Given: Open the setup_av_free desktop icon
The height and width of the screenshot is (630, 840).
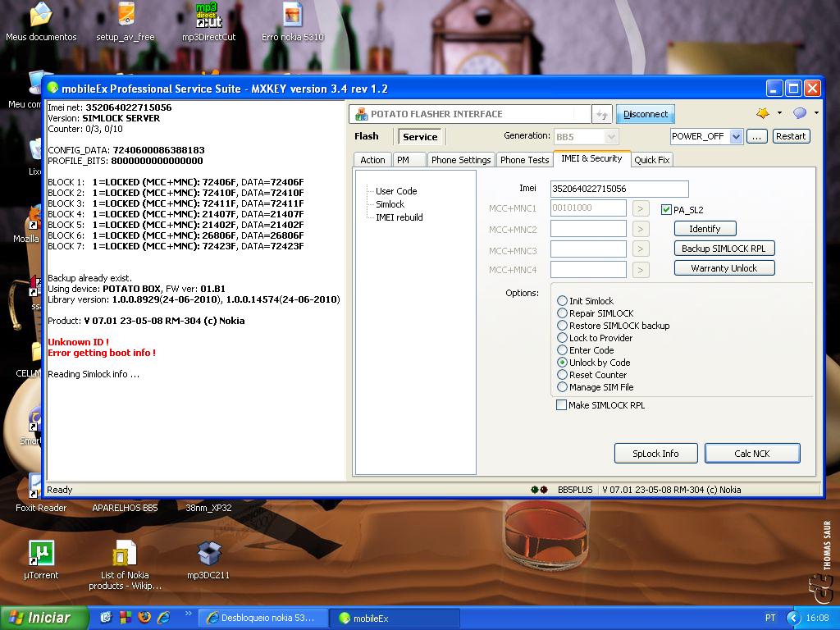Looking at the screenshot, I should click(x=126, y=21).
